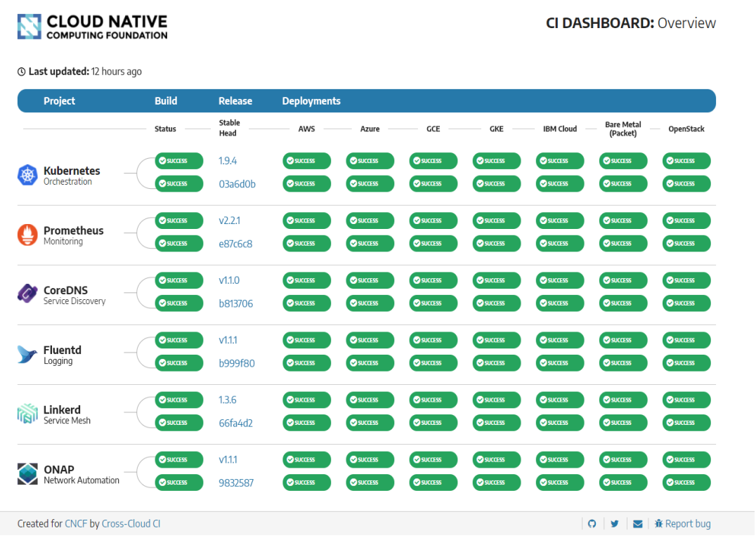756x538 pixels.
Task: Click the Azure column label
Action: pyautogui.click(x=370, y=129)
